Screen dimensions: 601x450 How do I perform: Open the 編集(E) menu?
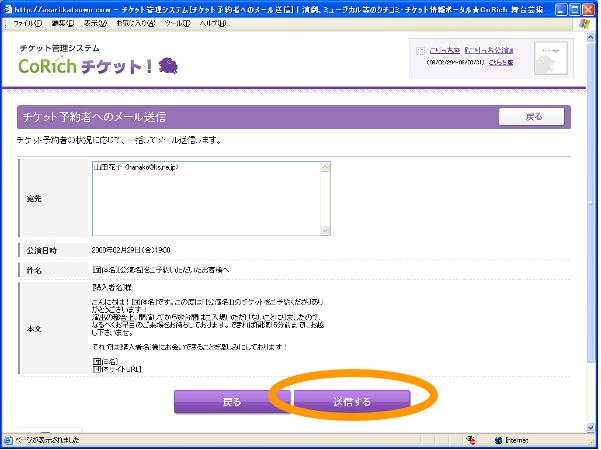pyautogui.click(x=62, y=22)
